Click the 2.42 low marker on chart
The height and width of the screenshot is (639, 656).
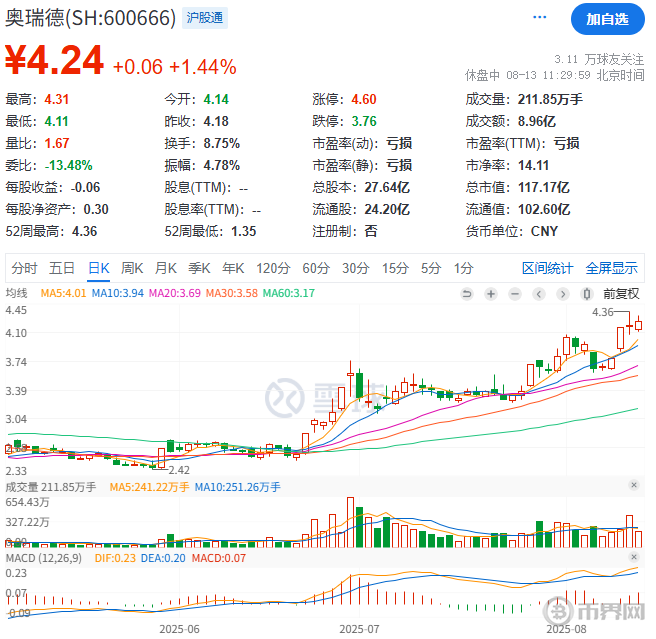179,470
